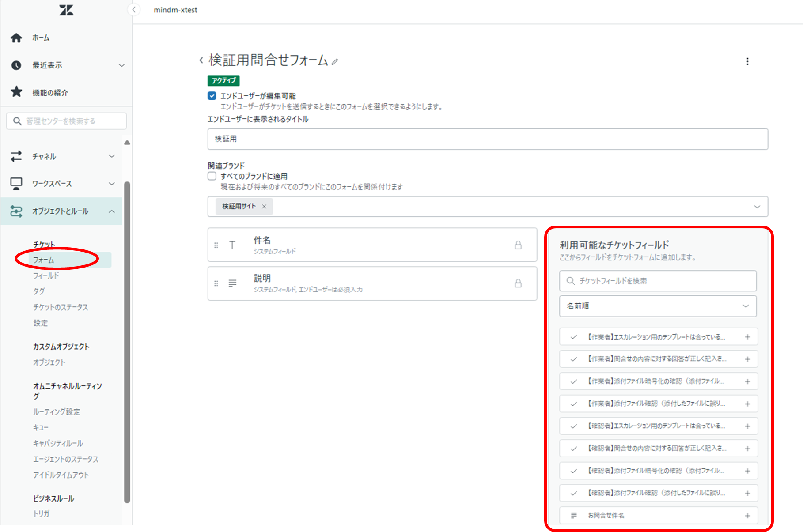Open チケットのステータス settings link

(61, 307)
